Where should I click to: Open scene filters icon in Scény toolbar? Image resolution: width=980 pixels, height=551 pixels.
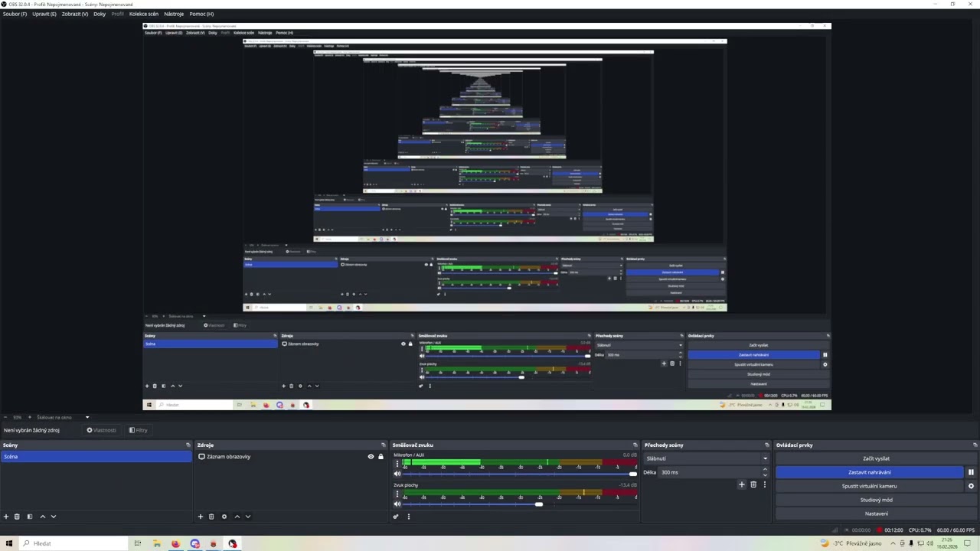click(x=30, y=517)
